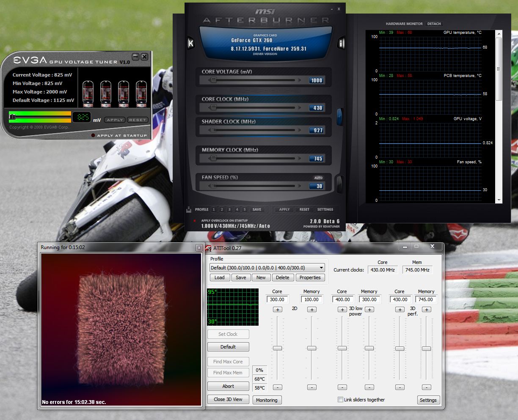Viewport: 518px width, 420px height.
Task: Click the Core Voltage slider right arrow
Action: click(300, 80)
